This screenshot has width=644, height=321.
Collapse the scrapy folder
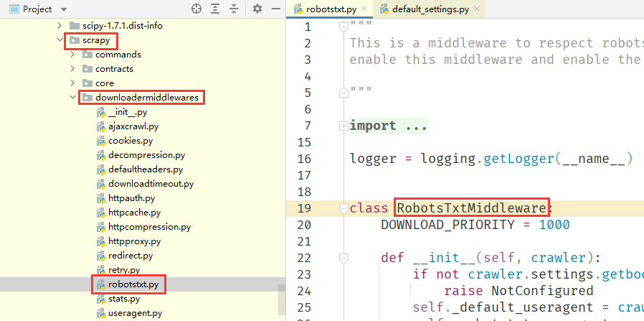pos(60,40)
